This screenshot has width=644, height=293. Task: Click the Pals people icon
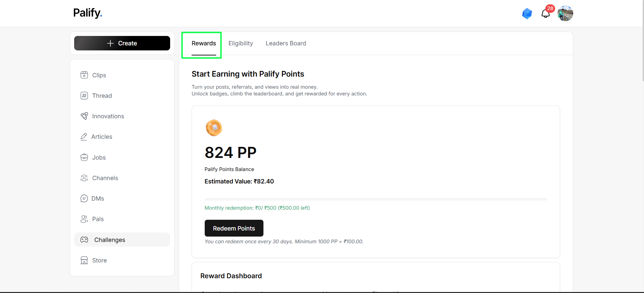tap(84, 219)
